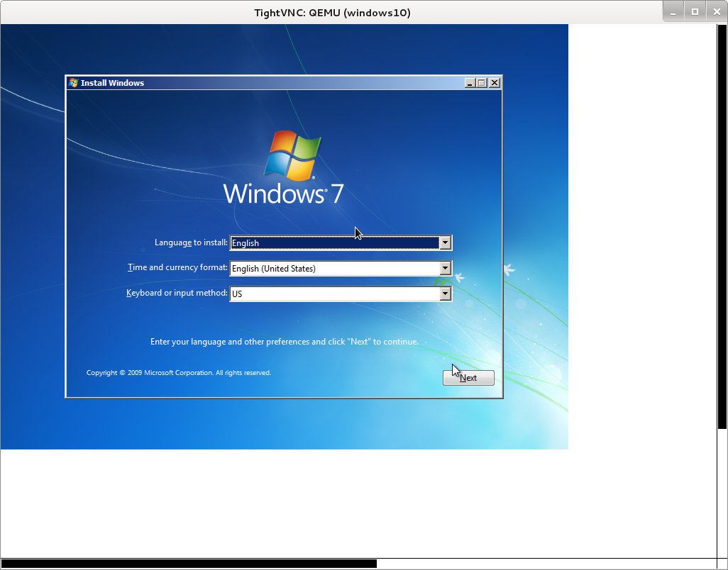Click the Language to install label
Viewport: 728px width, 570px height.
191,242
